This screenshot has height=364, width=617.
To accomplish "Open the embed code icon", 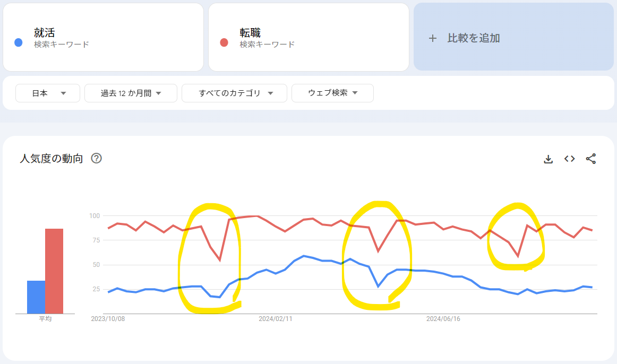I will tap(569, 159).
